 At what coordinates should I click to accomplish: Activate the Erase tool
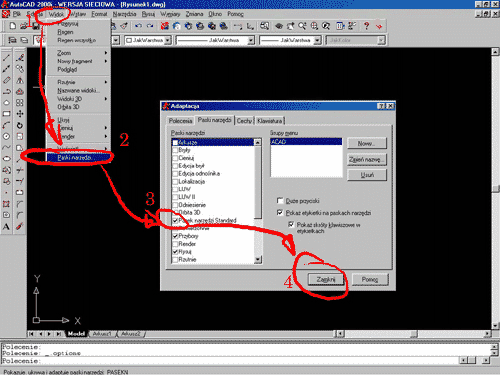(x=20, y=58)
